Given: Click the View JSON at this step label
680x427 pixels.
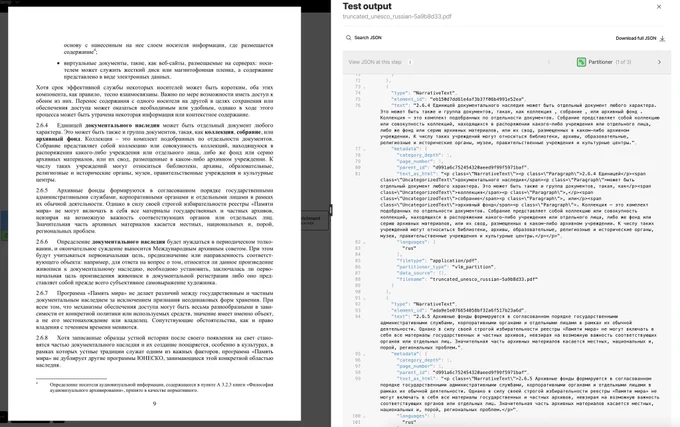Looking at the screenshot, I should (375, 62).
